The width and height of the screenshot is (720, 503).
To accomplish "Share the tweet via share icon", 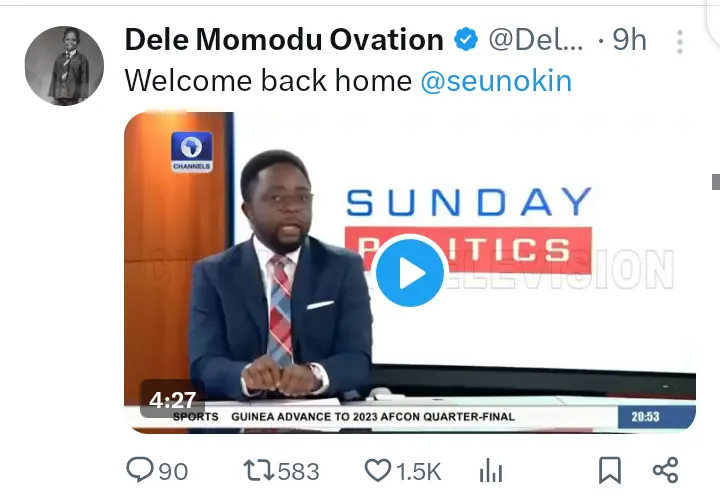I will tap(665, 470).
